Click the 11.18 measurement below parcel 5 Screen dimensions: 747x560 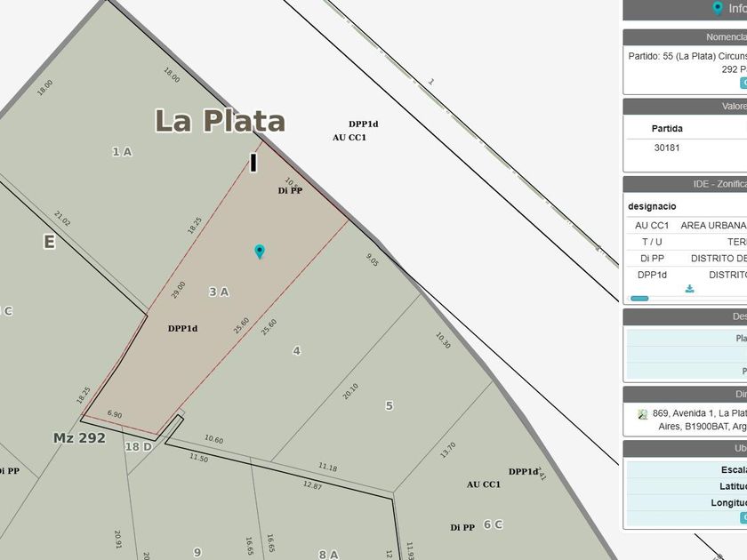point(328,468)
